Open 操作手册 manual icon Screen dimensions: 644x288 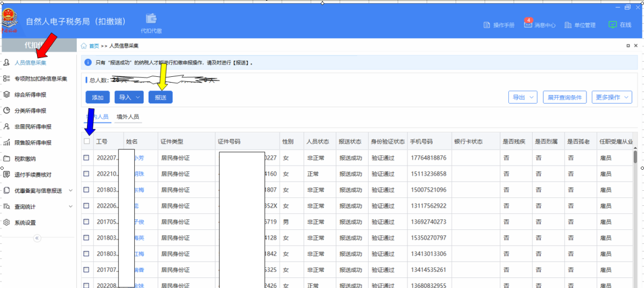(x=487, y=25)
